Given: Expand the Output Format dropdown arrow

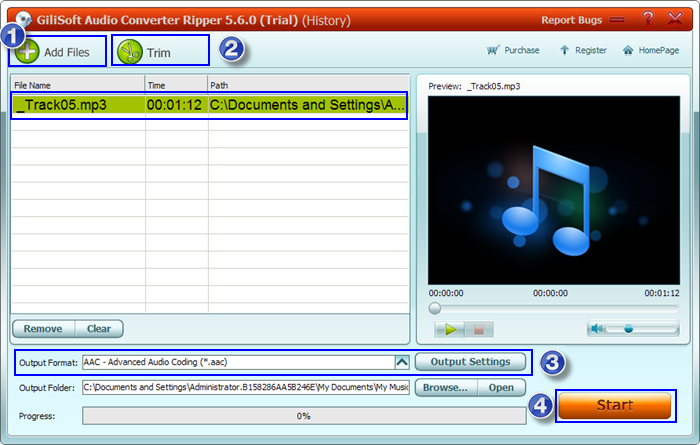Looking at the screenshot, I should point(402,362).
